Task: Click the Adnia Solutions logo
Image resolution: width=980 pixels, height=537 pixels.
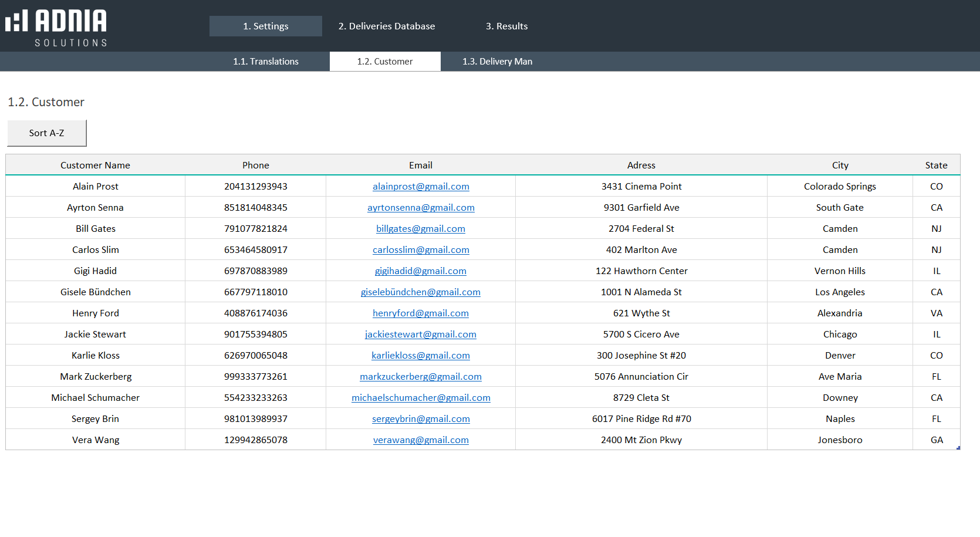Action: click(56, 27)
